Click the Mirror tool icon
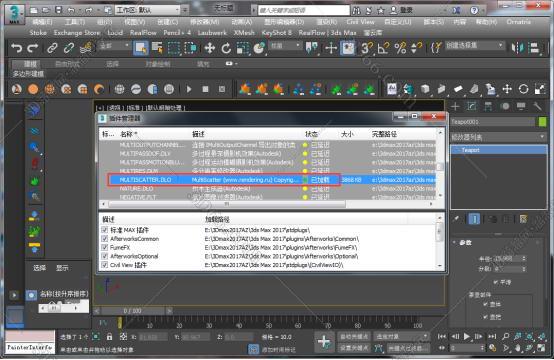The height and width of the screenshot is (360, 554). [x=518, y=48]
